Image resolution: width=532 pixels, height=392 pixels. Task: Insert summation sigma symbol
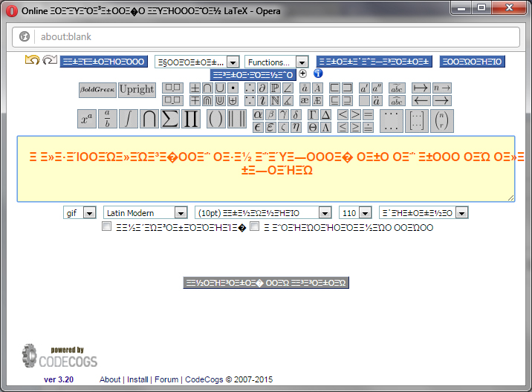(170, 119)
